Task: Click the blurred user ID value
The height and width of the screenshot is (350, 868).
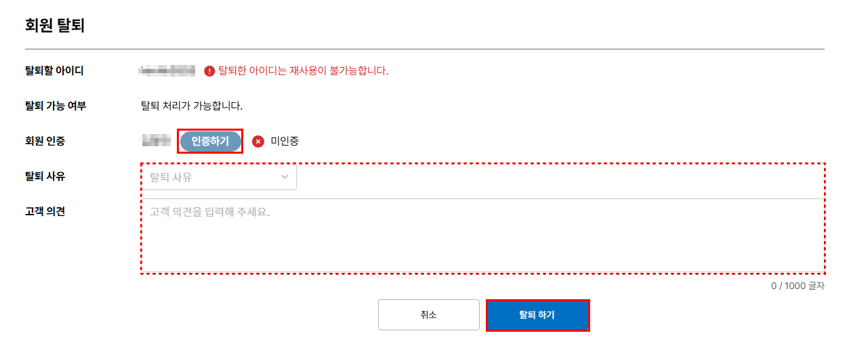Action: [167, 70]
